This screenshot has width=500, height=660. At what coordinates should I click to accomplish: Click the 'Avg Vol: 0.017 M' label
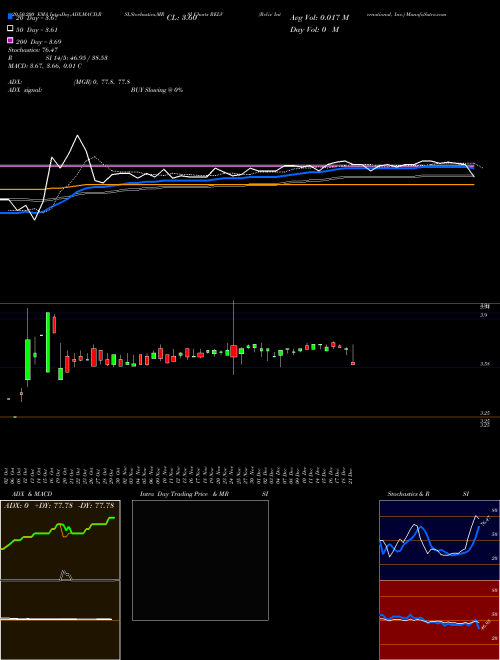[319, 18]
